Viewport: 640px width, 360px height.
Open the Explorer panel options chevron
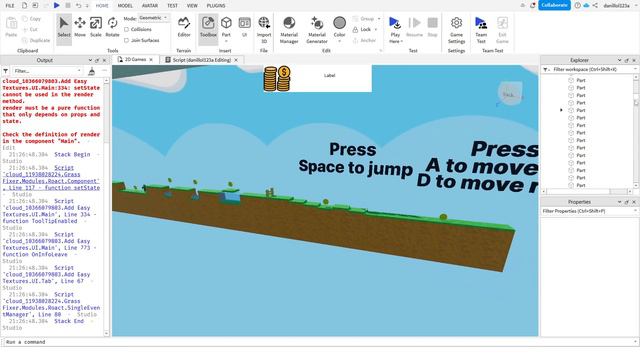click(x=619, y=60)
